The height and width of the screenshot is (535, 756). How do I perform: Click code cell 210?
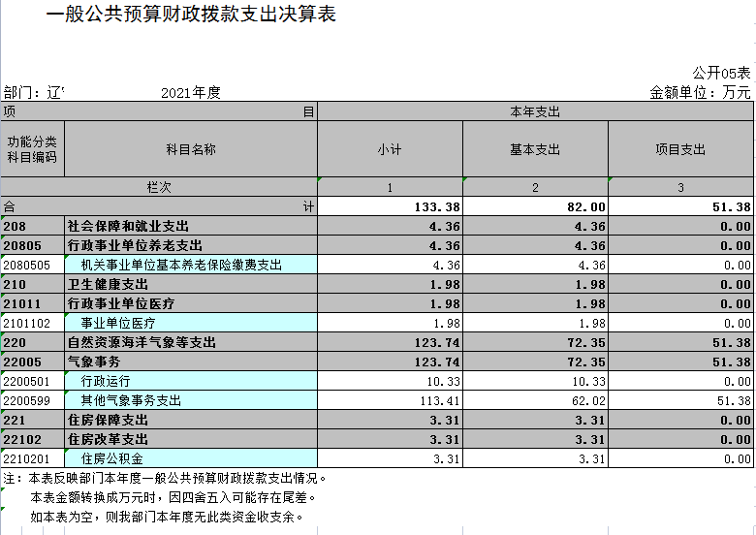click(32, 284)
